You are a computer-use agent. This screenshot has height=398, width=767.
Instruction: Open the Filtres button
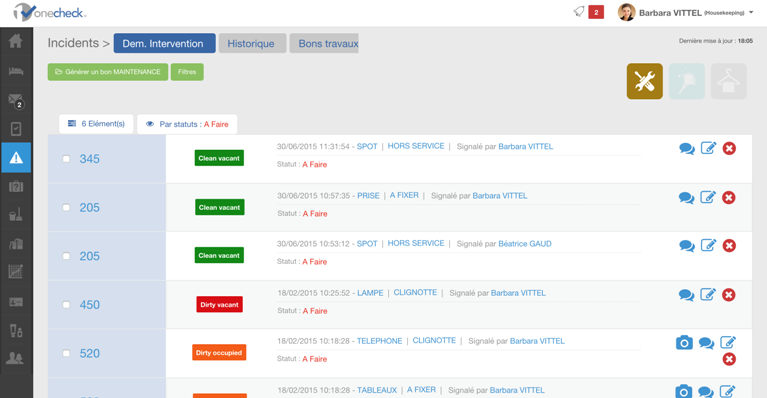pos(187,72)
